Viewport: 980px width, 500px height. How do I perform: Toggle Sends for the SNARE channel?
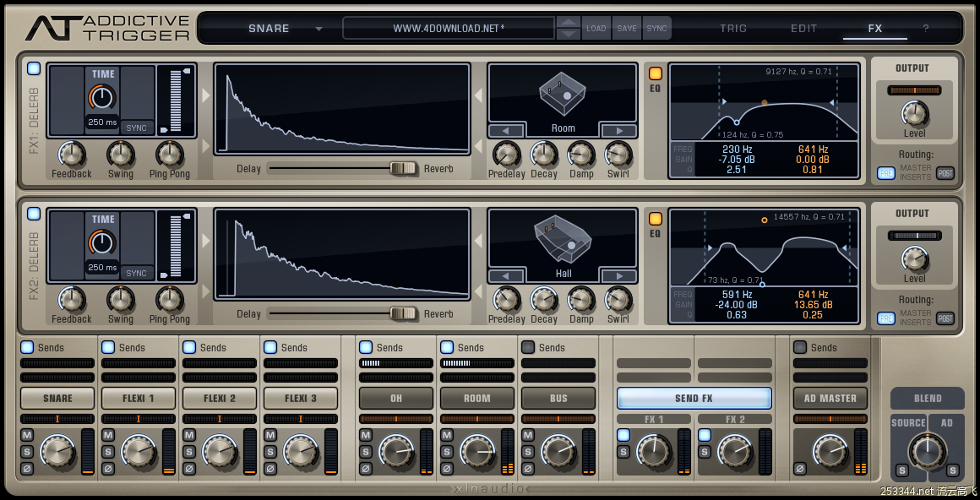(27, 347)
